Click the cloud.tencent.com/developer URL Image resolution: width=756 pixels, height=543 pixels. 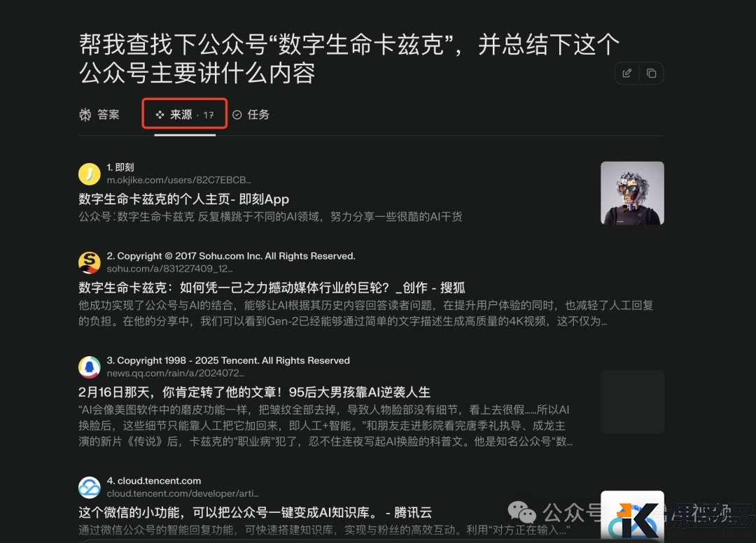pyautogui.click(x=183, y=493)
